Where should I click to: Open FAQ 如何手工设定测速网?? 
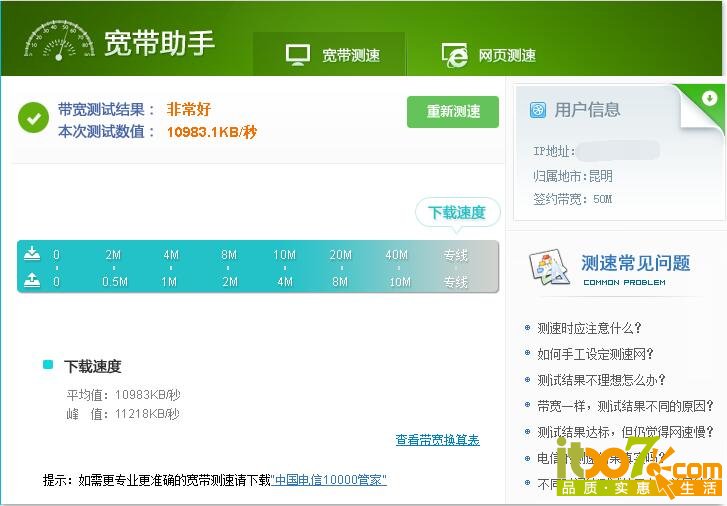[x=595, y=354]
